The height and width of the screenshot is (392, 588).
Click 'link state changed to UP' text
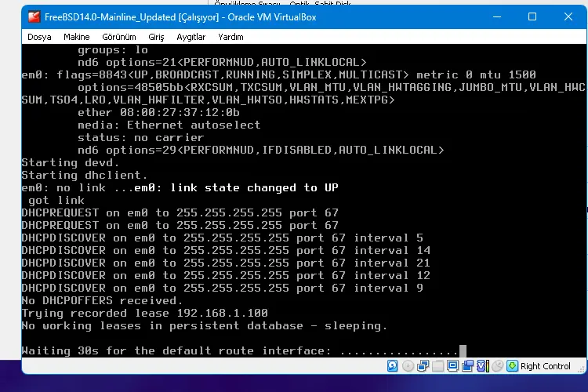254,187
